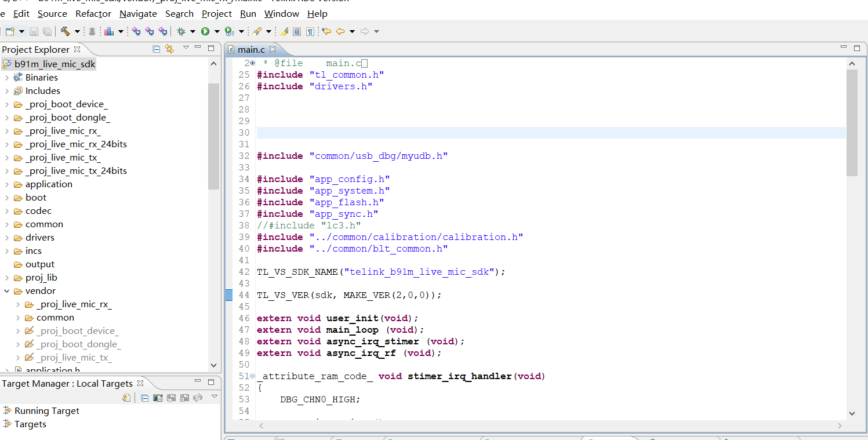Collapse the vendor folder in tree
The image size is (868, 440).
point(7,291)
